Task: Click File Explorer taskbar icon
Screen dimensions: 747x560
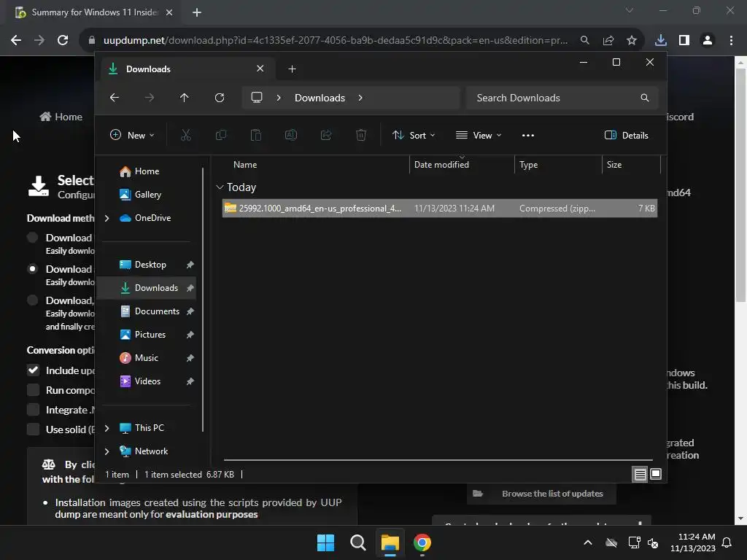Action: (x=390, y=542)
